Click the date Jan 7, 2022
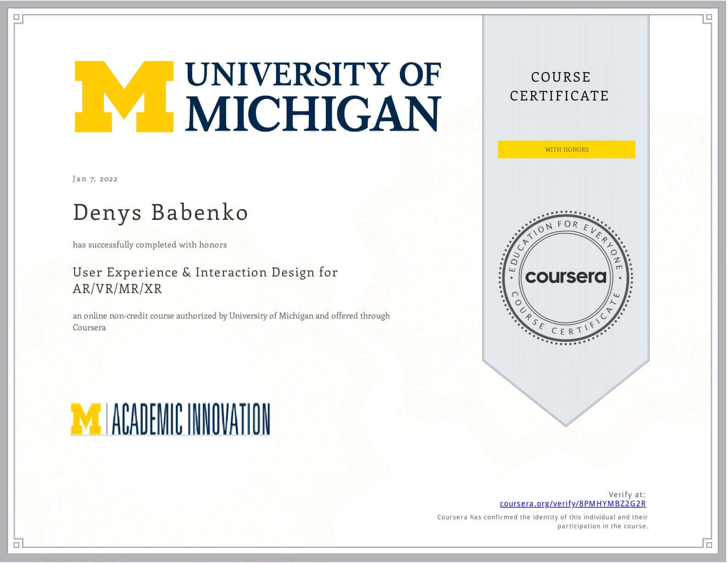Image resolution: width=728 pixels, height=563 pixels. (95, 179)
